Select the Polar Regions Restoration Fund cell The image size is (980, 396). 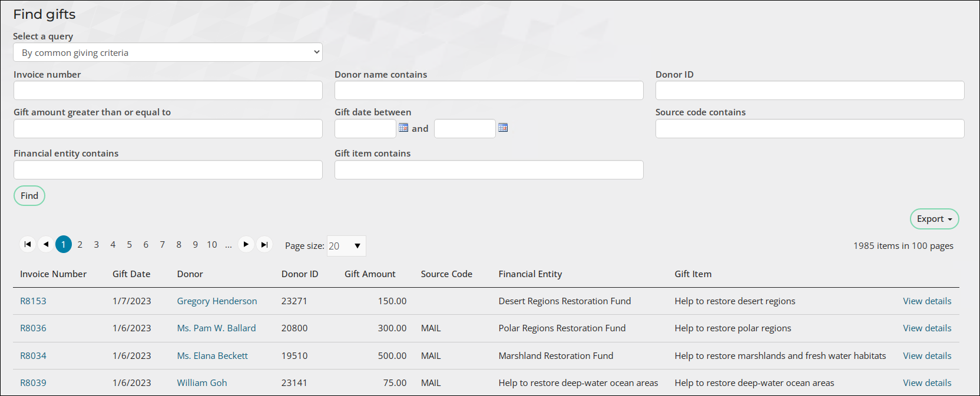coord(562,328)
